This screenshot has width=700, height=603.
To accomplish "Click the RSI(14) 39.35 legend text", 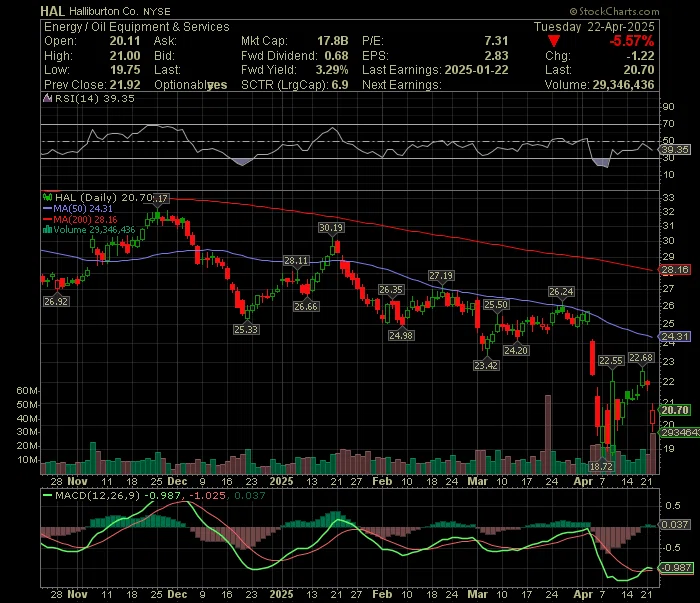I will 95,99.
